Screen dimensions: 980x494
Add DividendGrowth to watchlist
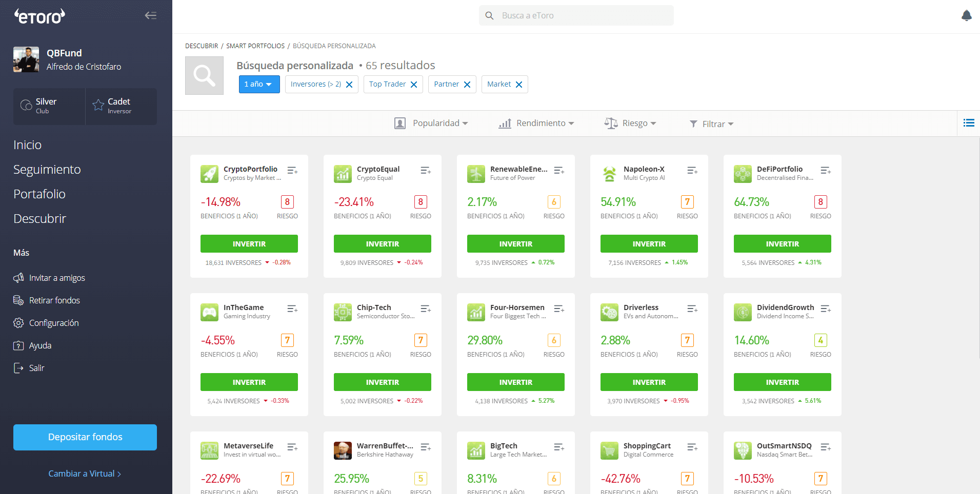click(826, 308)
